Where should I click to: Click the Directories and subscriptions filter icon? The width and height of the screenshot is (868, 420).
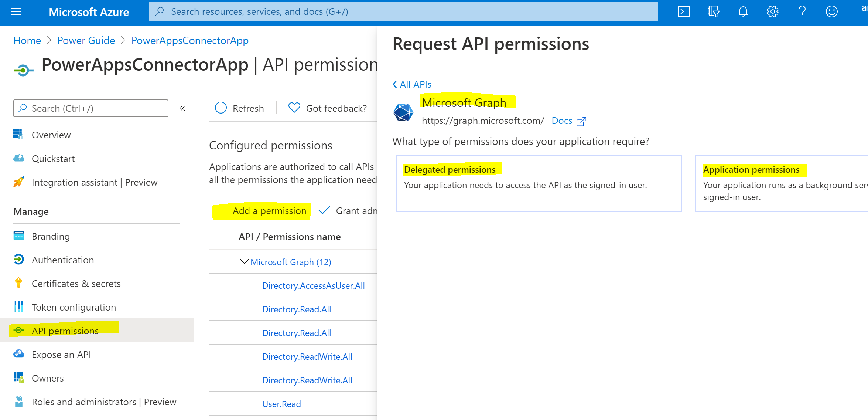pyautogui.click(x=713, y=12)
